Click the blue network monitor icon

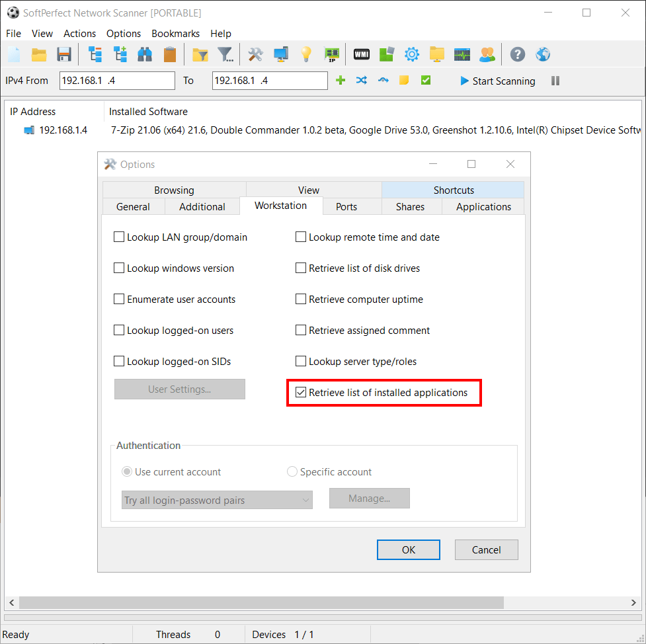281,54
